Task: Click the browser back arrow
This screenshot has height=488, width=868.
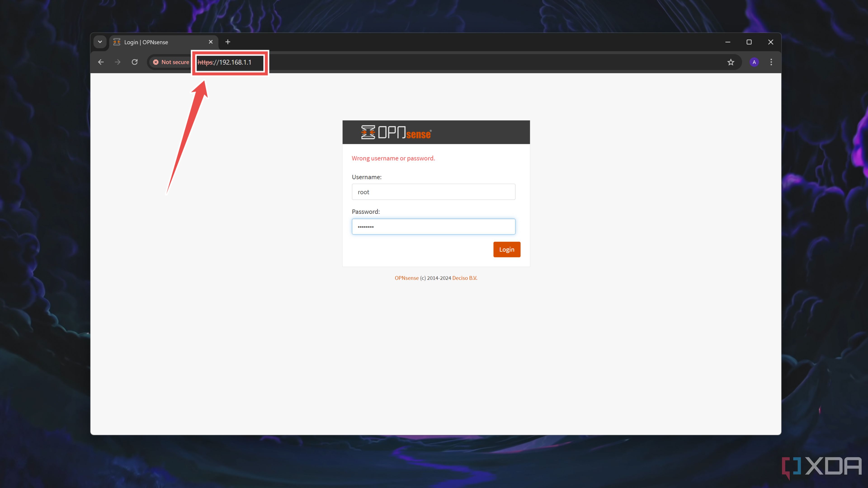Action: coord(101,62)
